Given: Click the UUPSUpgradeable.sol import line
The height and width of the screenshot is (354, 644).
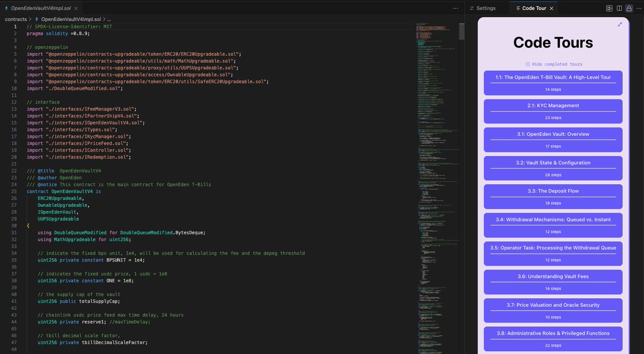Looking at the screenshot, I should (131, 68).
